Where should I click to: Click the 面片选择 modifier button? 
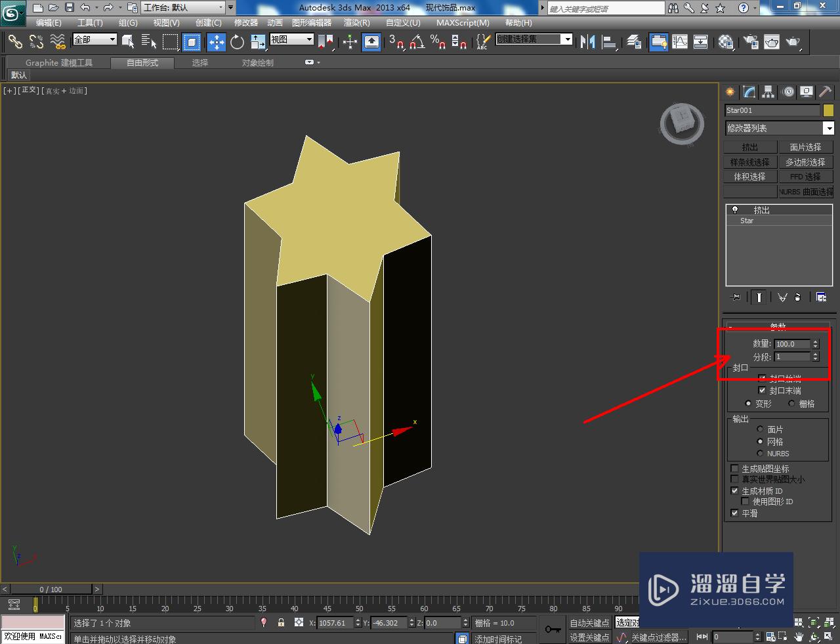click(x=805, y=147)
